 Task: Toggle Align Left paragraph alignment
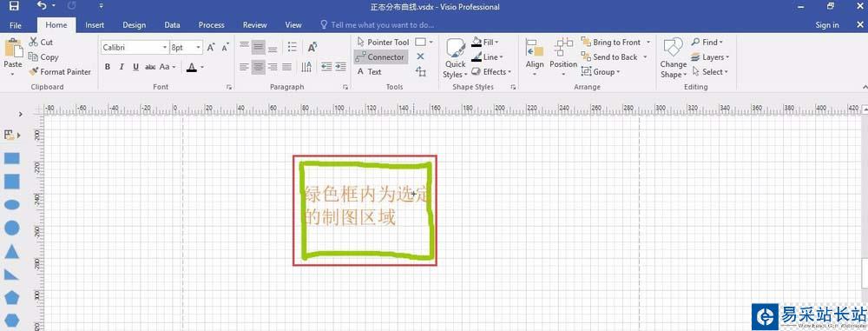(244, 67)
